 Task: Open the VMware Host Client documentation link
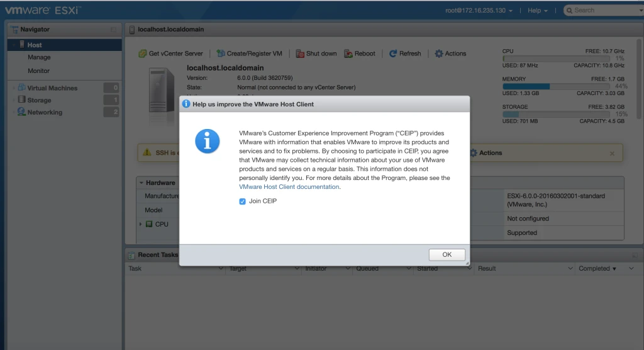(x=289, y=187)
